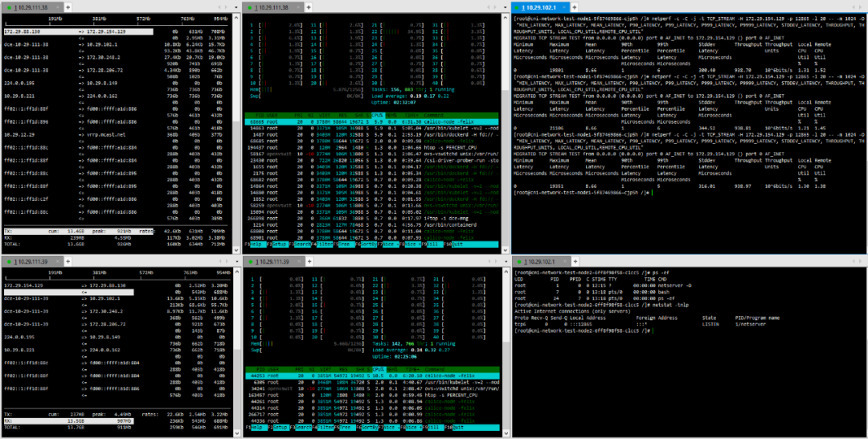Go to previous tab in top-middle htop pane
Viewport: 868px width, 439px height.
coord(490,7)
